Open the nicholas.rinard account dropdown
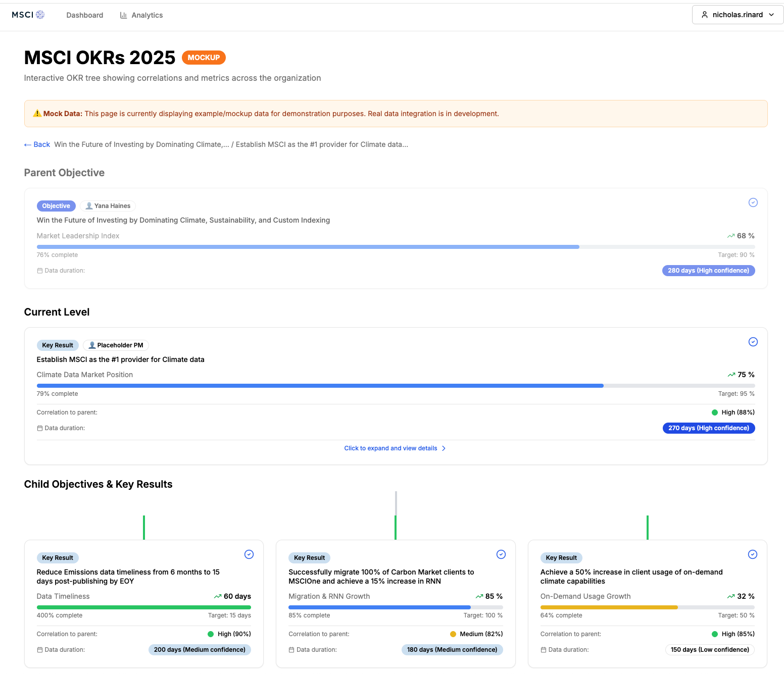Image resolution: width=784 pixels, height=674 pixels. tap(737, 15)
